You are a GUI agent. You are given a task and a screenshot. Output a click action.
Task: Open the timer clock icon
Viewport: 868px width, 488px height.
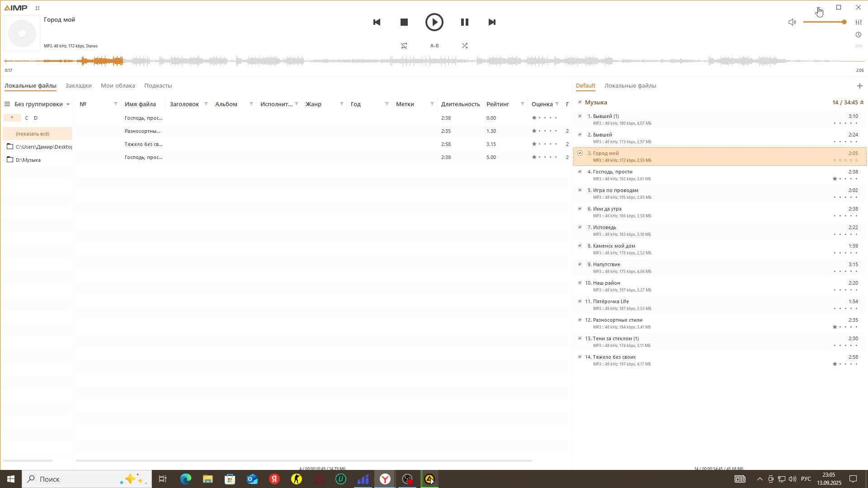[858, 35]
